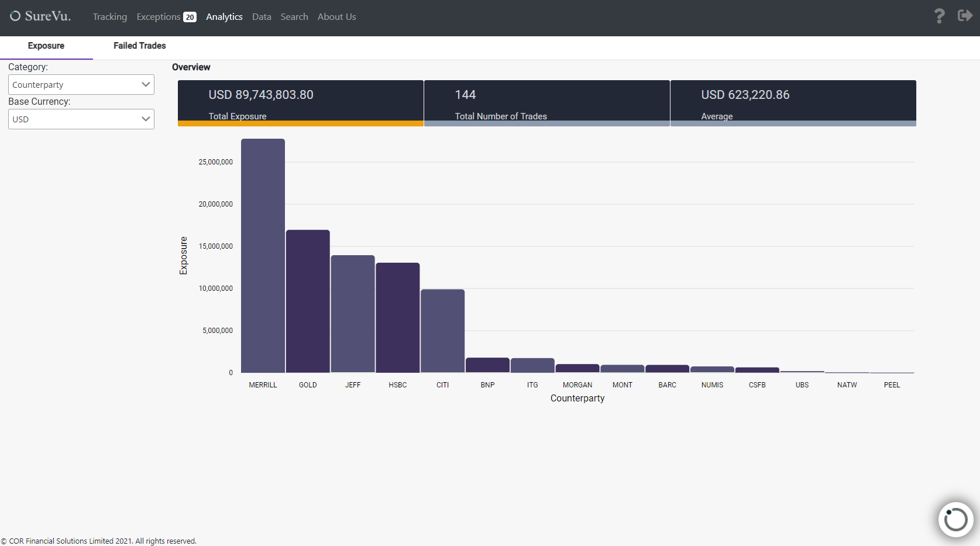Viewport: 980px width, 546px height.
Task: Click the BARC axis label
Action: (x=668, y=385)
